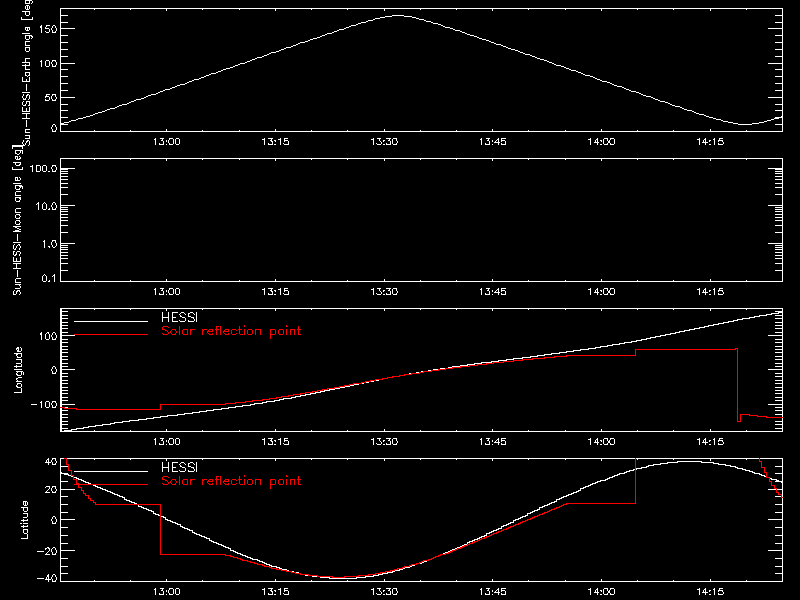Click the -100 tick on Longitude plot
Screen dimensions: 800x600
coord(44,404)
